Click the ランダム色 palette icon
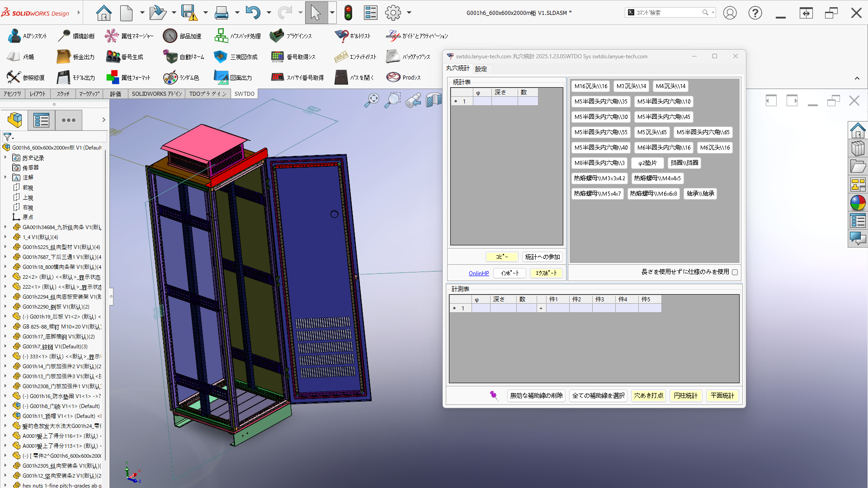This screenshot has width=868, height=488. click(x=170, y=78)
